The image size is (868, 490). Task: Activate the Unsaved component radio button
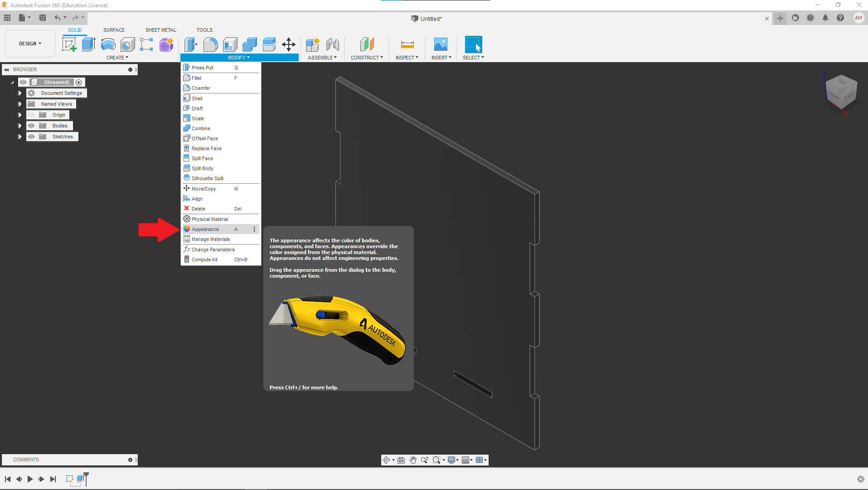click(79, 82)
